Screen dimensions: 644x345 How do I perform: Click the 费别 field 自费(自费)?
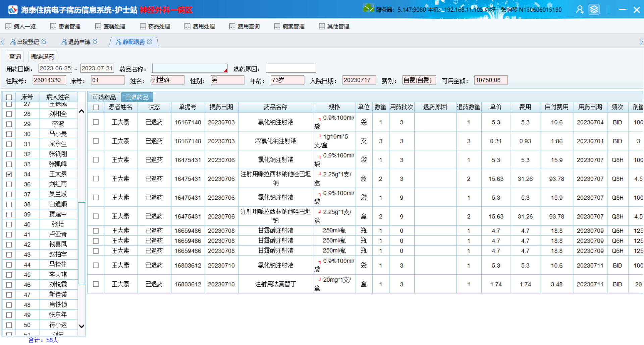click(419, 80)
